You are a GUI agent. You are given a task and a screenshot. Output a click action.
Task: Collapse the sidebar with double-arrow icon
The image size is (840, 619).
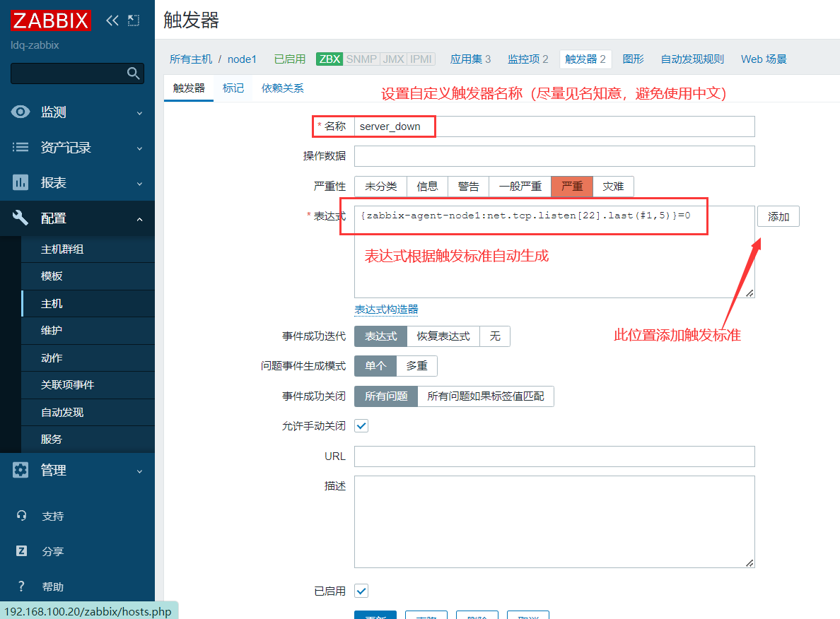tap(112, 20)
